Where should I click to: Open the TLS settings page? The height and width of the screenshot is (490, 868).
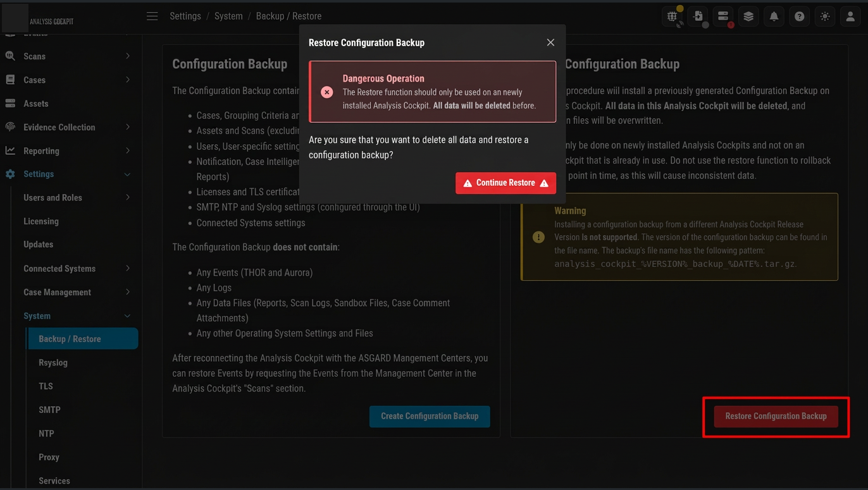click(x=46, y=386)
